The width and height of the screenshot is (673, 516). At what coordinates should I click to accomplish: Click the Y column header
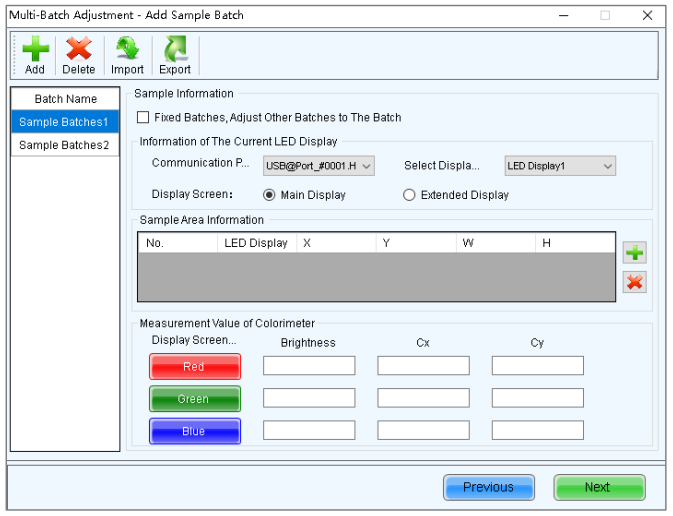[416, 243]
